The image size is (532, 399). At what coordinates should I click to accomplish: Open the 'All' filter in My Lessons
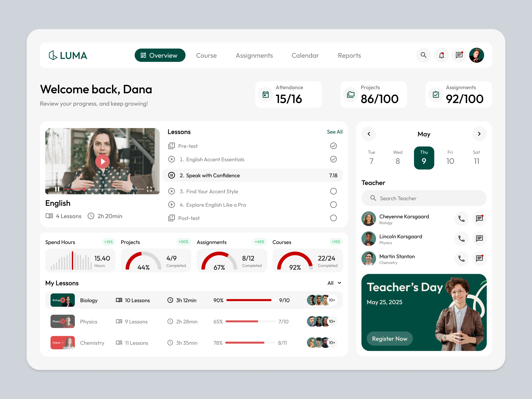click(x=334, y=283)
